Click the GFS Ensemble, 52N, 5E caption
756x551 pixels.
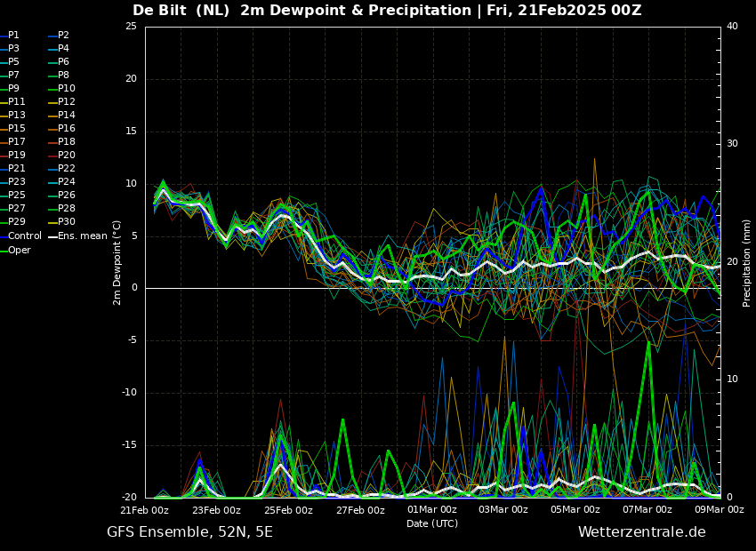pos(189,532)
